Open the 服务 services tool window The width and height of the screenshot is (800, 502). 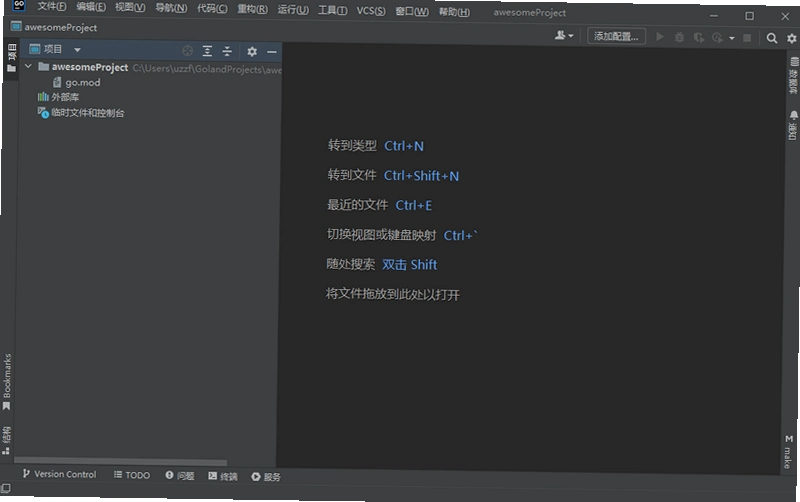[266, 477]
